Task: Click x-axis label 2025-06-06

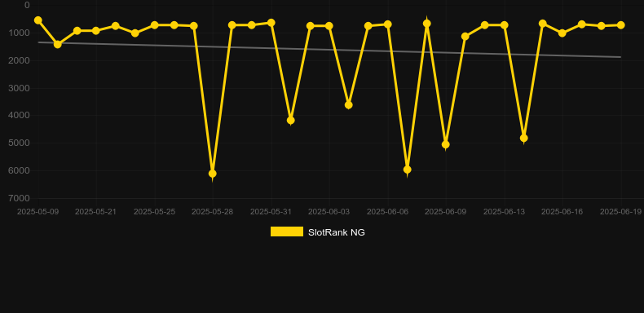Action: click(x=388, y=212)
